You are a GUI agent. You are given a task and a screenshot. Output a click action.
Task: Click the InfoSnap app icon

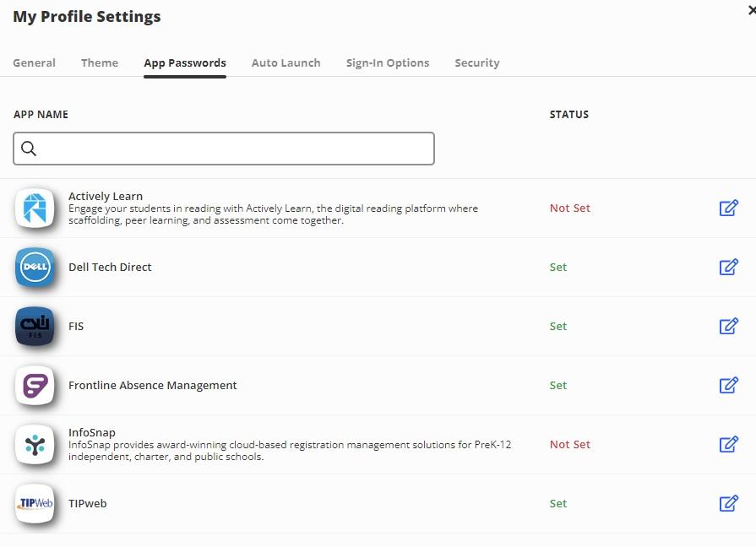pyautogui.click(x=35, y=444)
